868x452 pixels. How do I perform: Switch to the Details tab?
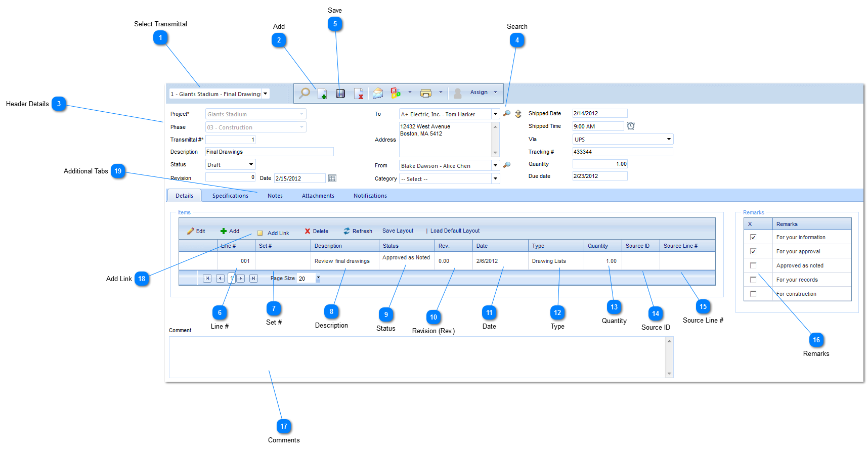[x=184, y=196]
